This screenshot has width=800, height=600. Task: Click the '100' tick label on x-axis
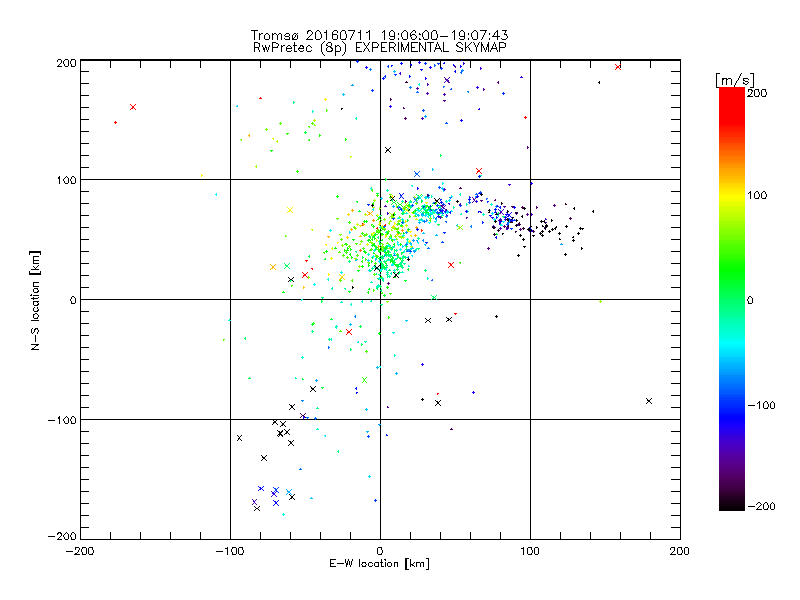(x=530, y=551)
